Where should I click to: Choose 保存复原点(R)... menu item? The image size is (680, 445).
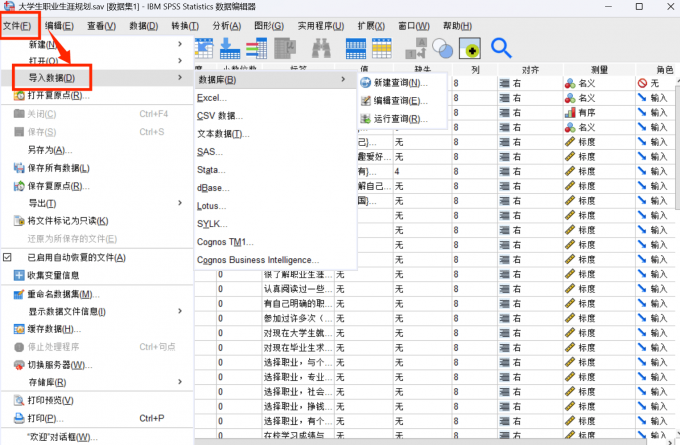coord(98,186)
